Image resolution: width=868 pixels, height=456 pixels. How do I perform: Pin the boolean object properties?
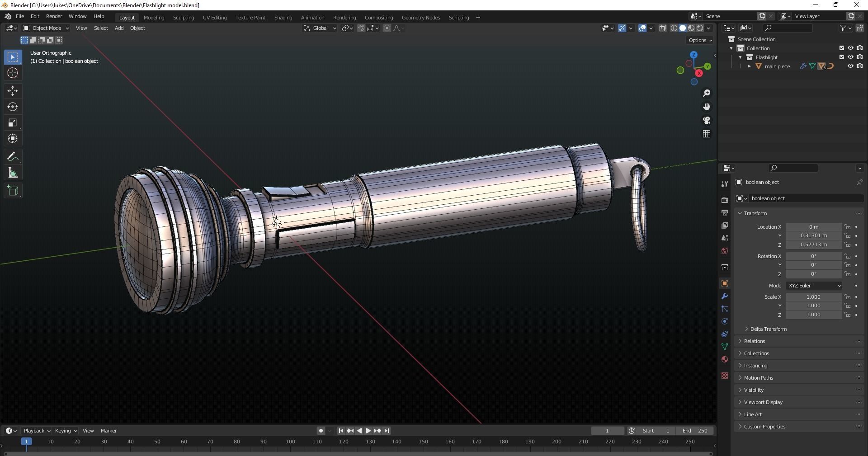pyautogui.click(x=859, y=182)
